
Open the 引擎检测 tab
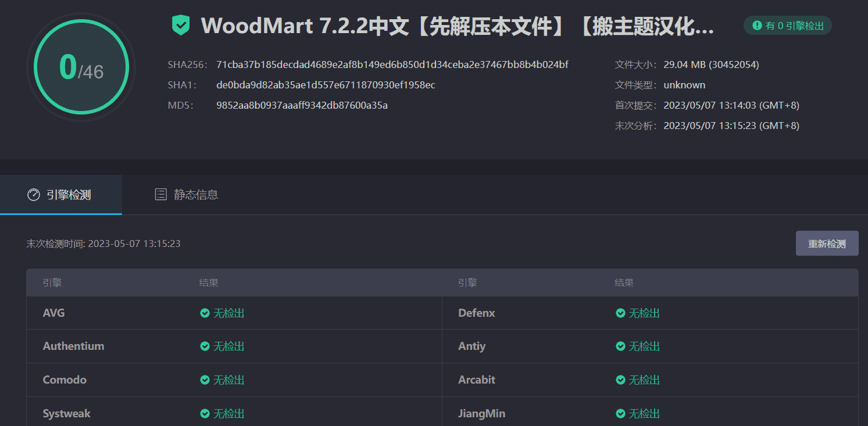coord(60,195)
